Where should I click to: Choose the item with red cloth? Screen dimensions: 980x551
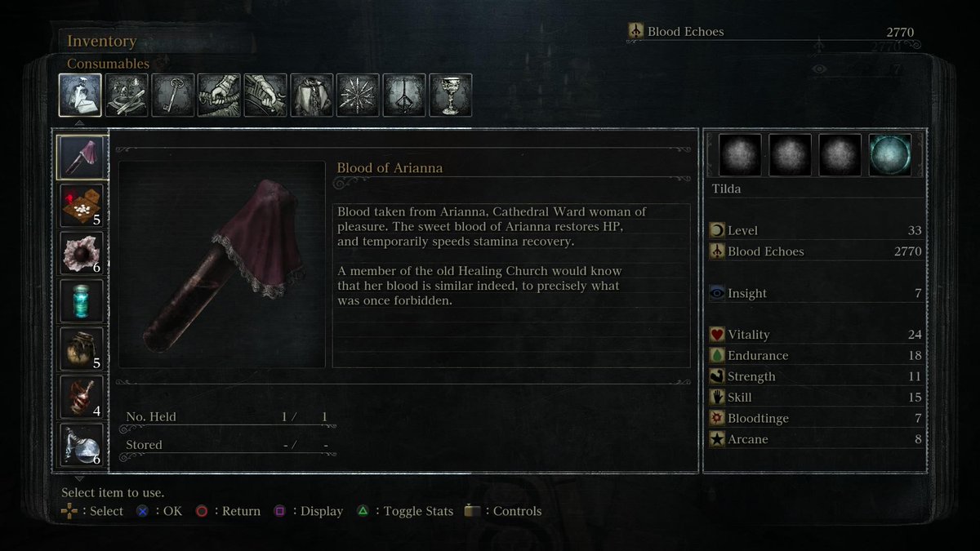(x=82, y=206)
